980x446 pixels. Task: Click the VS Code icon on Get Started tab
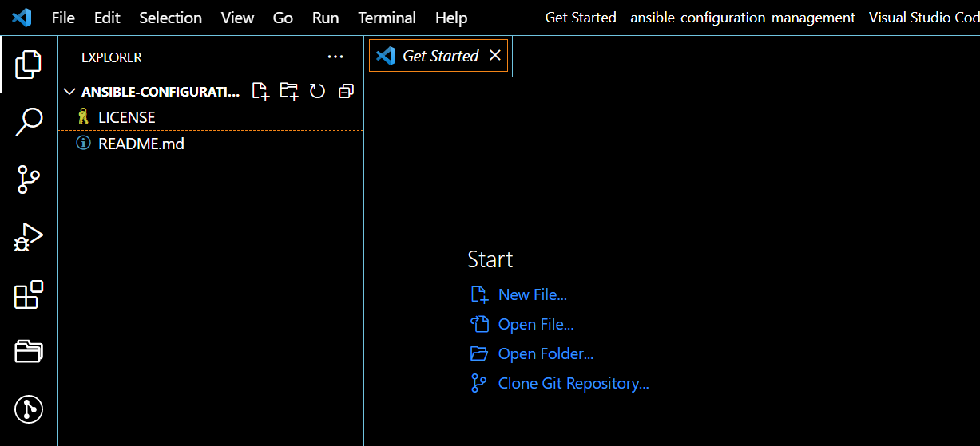pyautogui.click(x=386, y=56)
